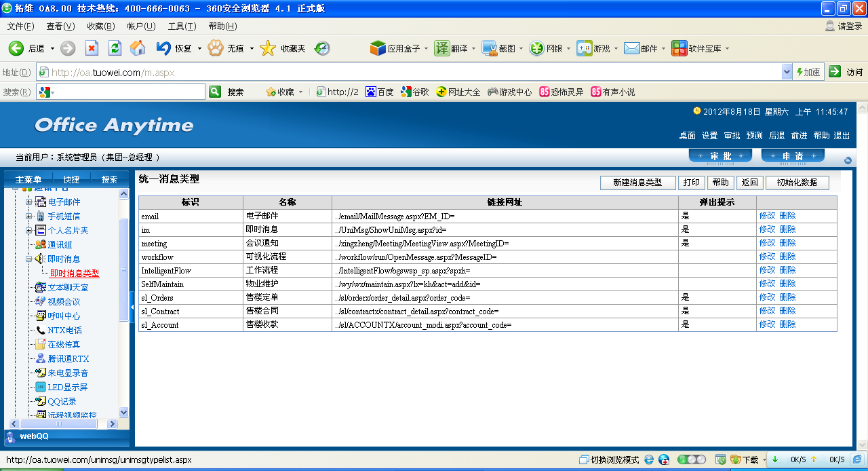Click the 新建消息类型 button
Screen dimensions: 868x471
click(x=637, y=183)
